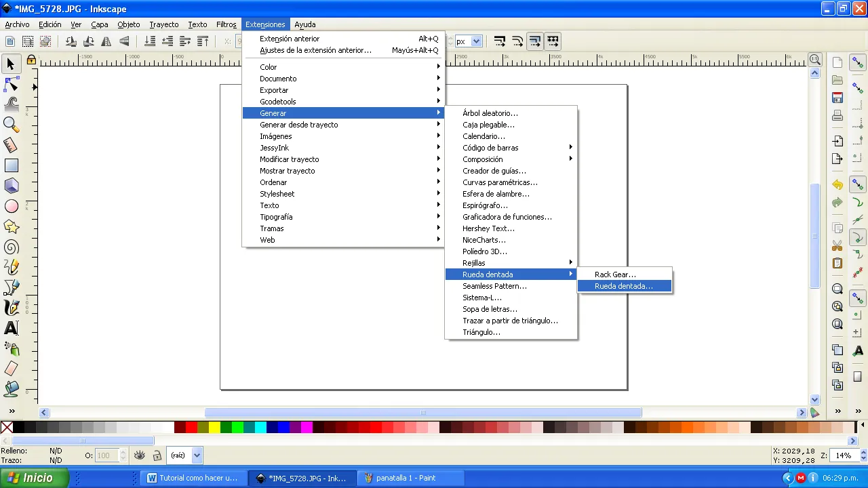Toggle move patterns with objects toolbar button

(553, 41)
